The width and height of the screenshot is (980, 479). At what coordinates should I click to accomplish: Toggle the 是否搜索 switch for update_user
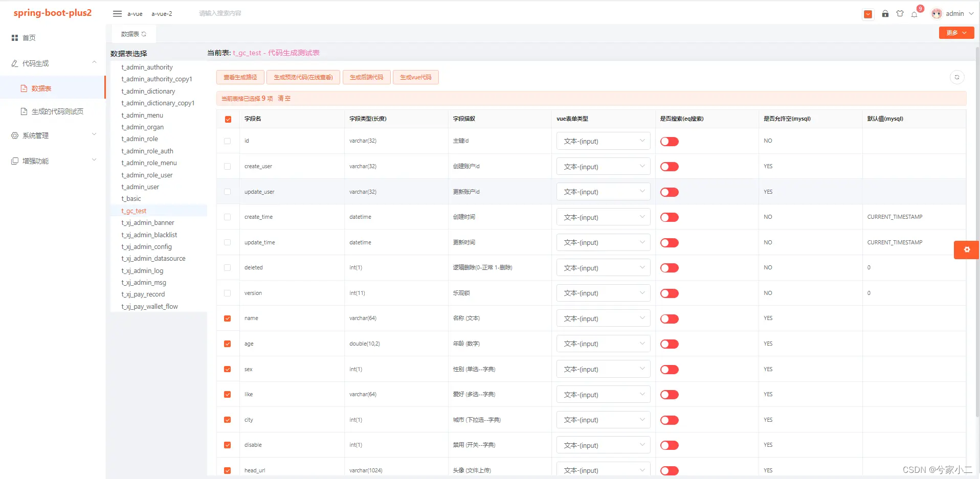tap(670, 192)
